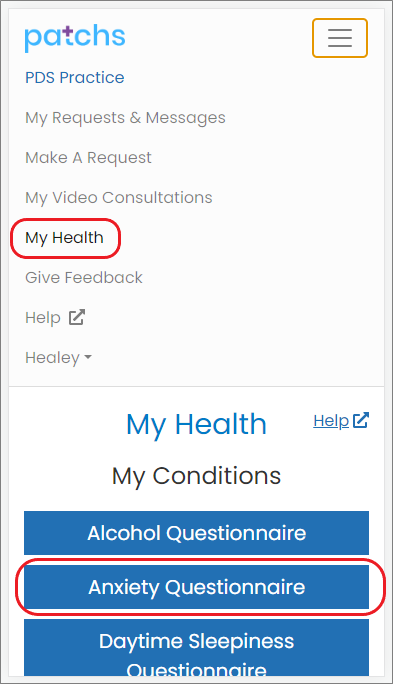
Task: Open the PDS Practice link
Action: click(x=75, y=78)
